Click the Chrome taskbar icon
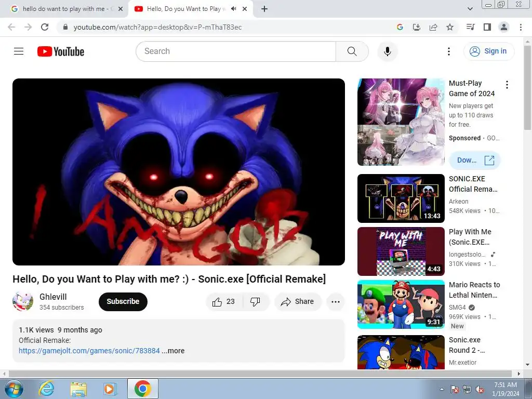 [142, 389]
